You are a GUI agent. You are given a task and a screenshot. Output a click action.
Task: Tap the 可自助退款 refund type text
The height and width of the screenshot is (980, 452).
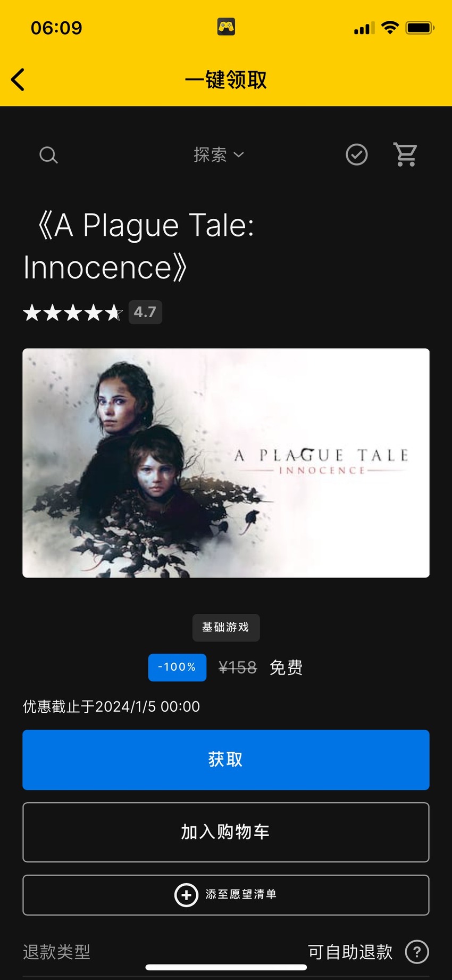click(x=350, y=952)
